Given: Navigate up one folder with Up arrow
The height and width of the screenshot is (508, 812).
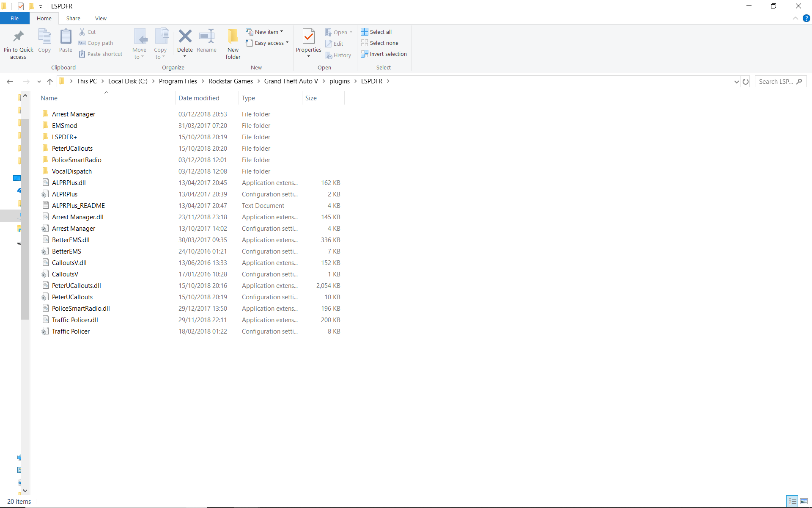Looking at the screenshot, I should point(50,81).
